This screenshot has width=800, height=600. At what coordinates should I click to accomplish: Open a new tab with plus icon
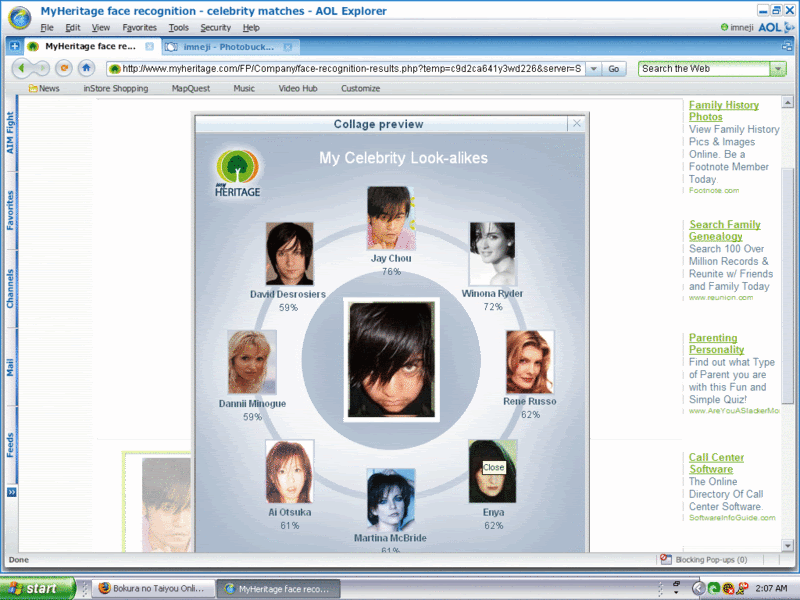pyautogui.click(x=15, y=46)
